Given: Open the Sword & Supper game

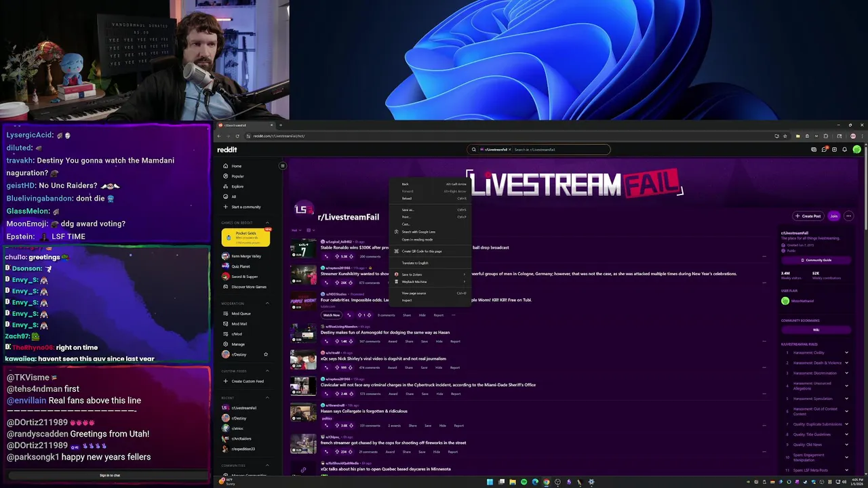Looking at the screenshot, I should pos(244,277).
